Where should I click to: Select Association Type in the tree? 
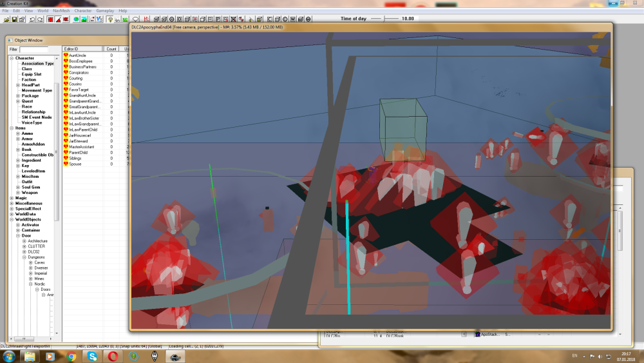(x=37, y=64)
